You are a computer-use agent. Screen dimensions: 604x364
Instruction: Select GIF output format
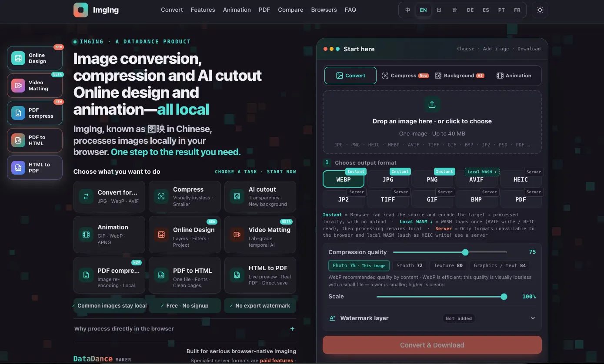432,199
